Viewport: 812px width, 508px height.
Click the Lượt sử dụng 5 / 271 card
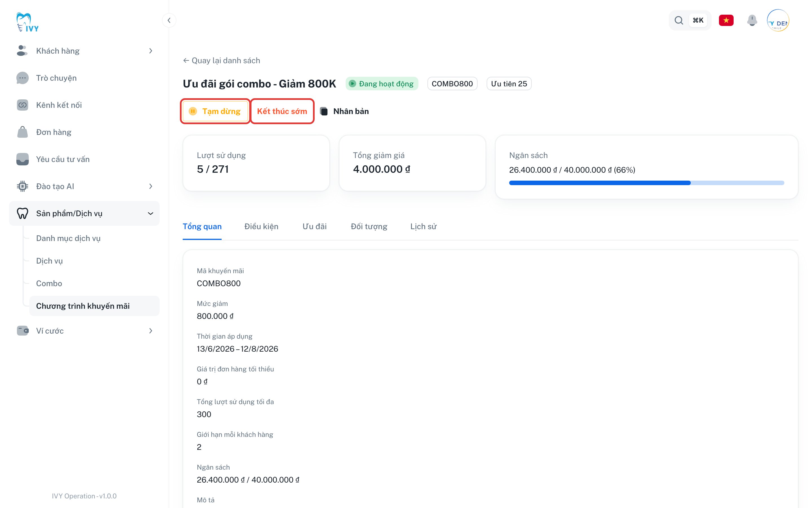[256, 163]
